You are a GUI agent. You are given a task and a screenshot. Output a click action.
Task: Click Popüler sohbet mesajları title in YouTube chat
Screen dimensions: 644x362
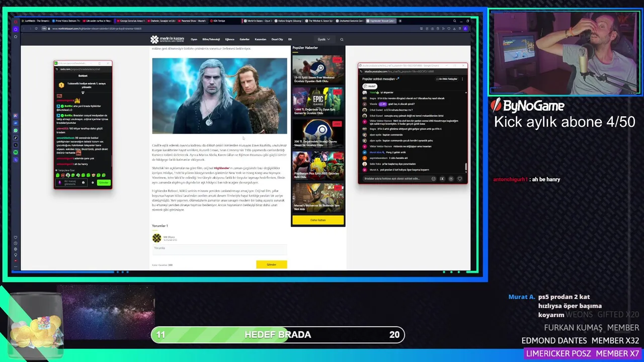click(379, 79)
